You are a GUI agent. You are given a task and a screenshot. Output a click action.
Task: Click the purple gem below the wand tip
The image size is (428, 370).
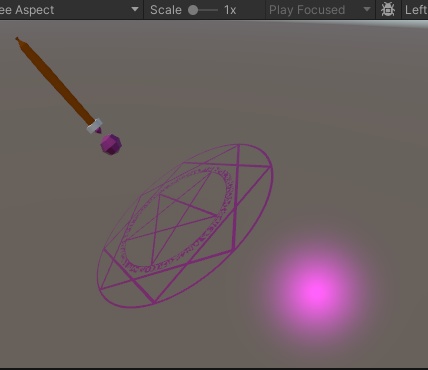pyautogui.click(x=111, y=144)
